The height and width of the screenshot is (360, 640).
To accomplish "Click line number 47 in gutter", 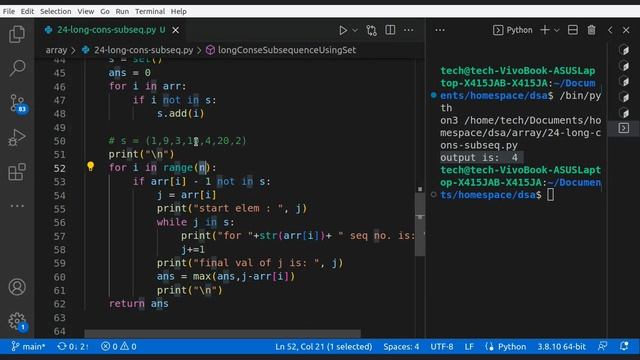I will point(59,100).
